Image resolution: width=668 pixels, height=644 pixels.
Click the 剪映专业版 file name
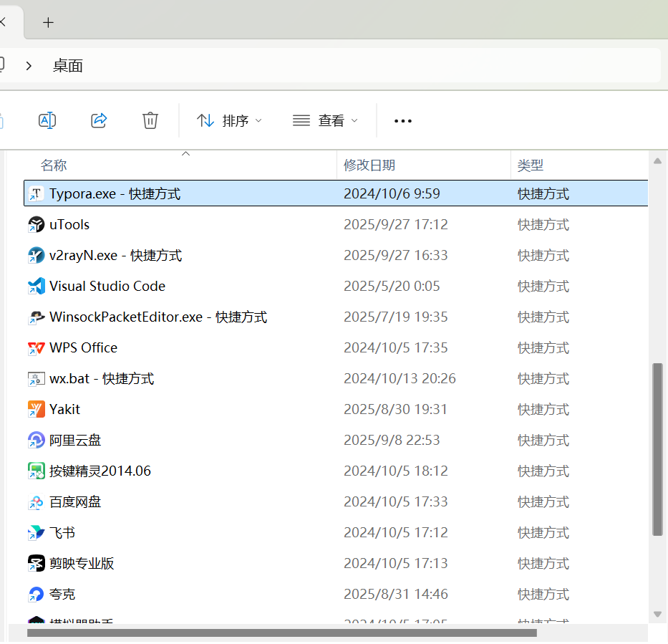tap(82, 564)
